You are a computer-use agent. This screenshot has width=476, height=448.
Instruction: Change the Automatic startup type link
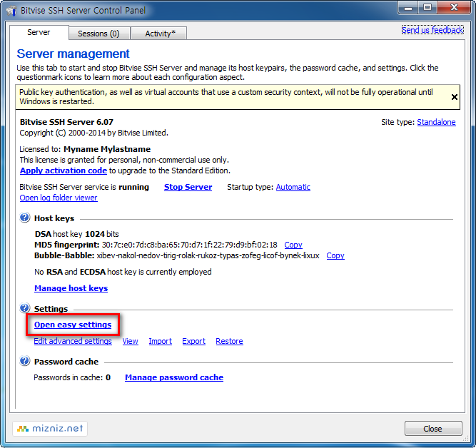(293, 187)
